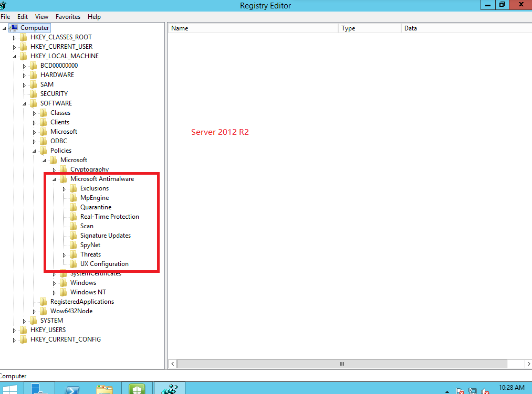532x394 pixels.
Task: Collapse the HKEY_LOCAL_MACHINE hive
Action: pyautogui.click(x=14, y=57)
